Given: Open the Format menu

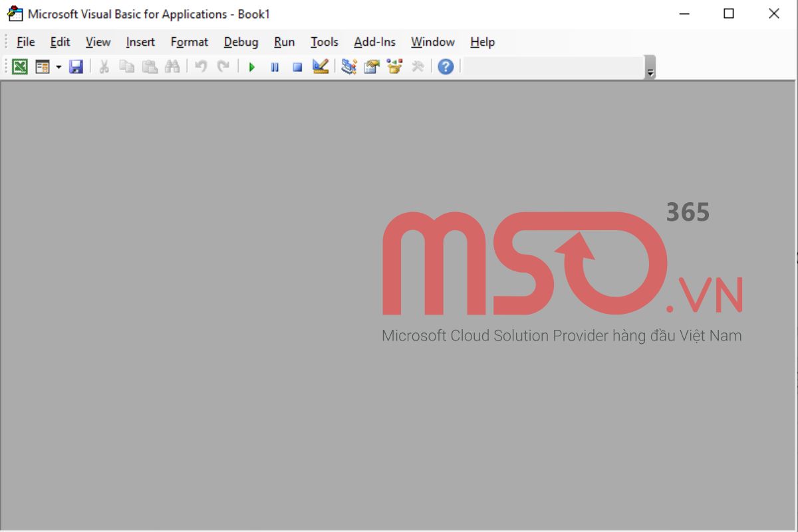Looking at the screenshot, I should click(x=190, y=42).
